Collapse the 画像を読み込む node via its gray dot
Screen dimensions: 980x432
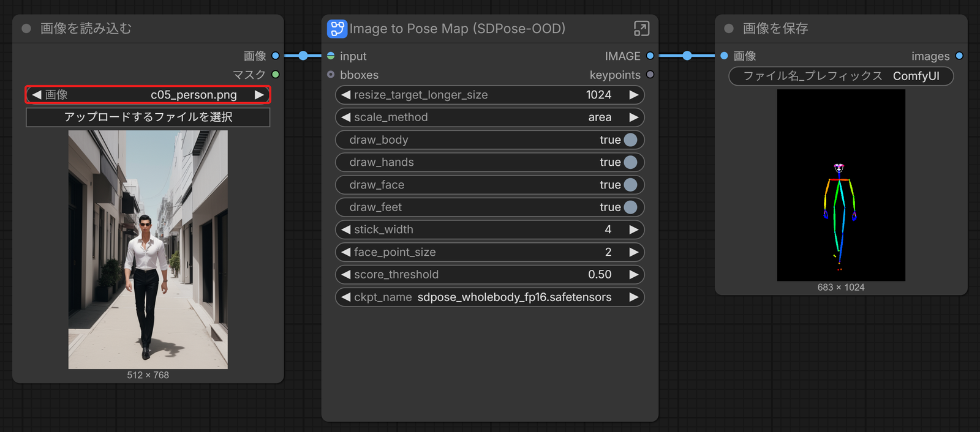26,29
